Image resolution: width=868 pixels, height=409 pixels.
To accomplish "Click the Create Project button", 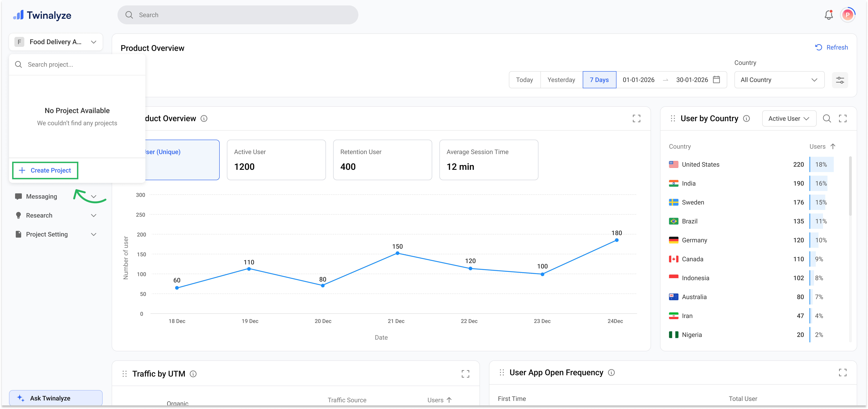I will tap(45, 170).
